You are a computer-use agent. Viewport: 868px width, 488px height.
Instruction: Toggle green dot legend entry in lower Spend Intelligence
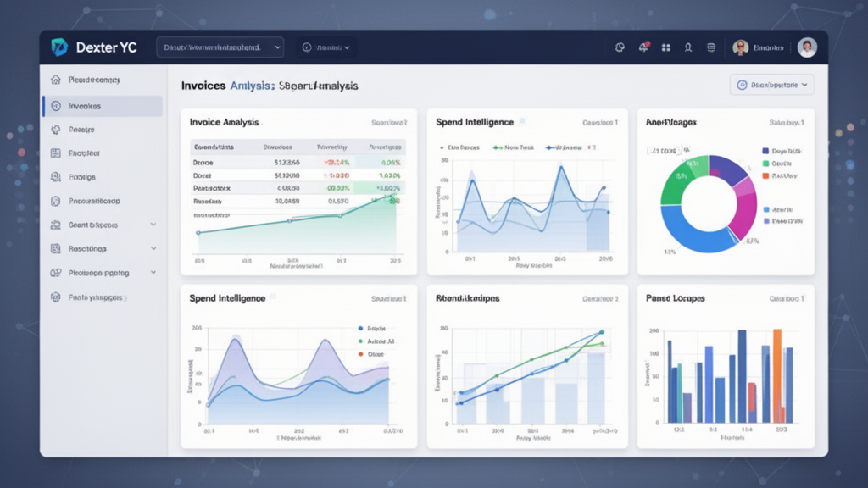tap(376, 341)
